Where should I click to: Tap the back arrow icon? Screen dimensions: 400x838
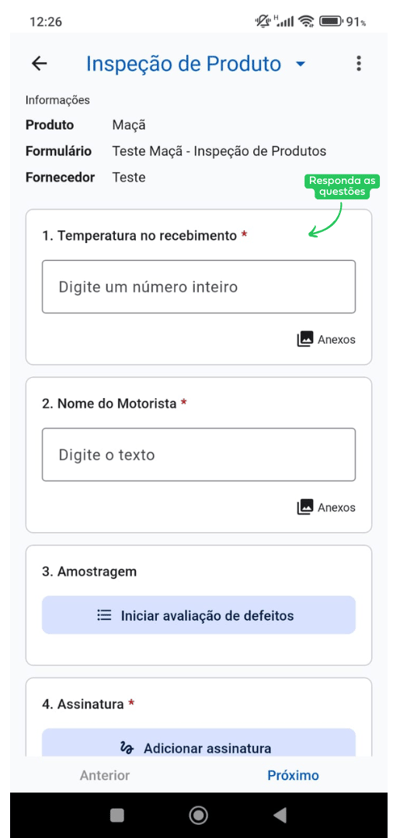point(39,64)
